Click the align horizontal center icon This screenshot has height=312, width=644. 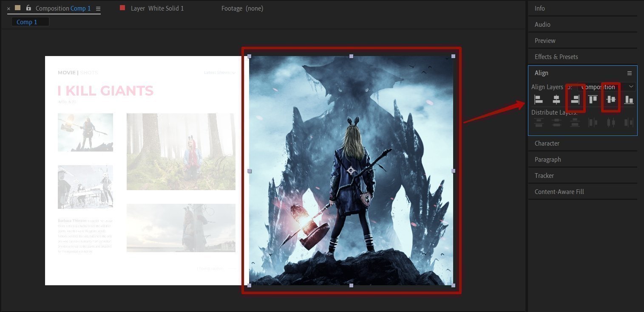click(x=556, y=99)
